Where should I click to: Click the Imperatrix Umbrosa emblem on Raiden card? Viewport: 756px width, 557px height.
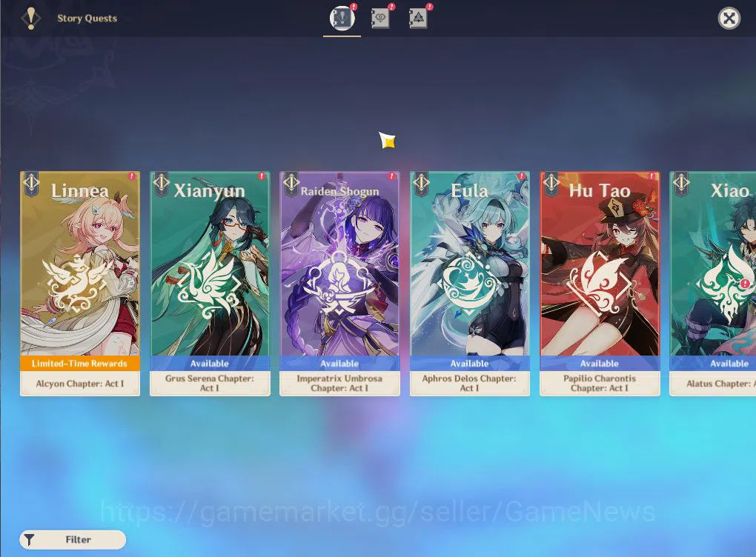click(339, 284)
